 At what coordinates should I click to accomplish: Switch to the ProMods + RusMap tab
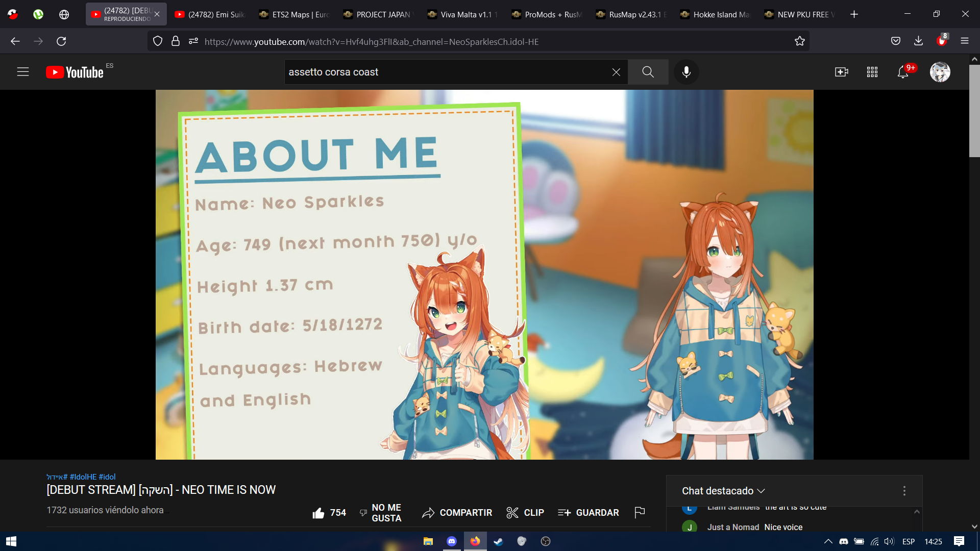point(547,14)
